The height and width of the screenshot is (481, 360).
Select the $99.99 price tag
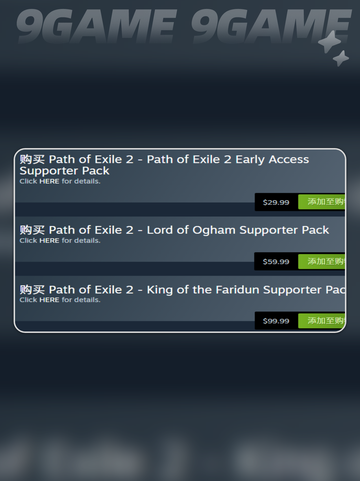point(276,321)
